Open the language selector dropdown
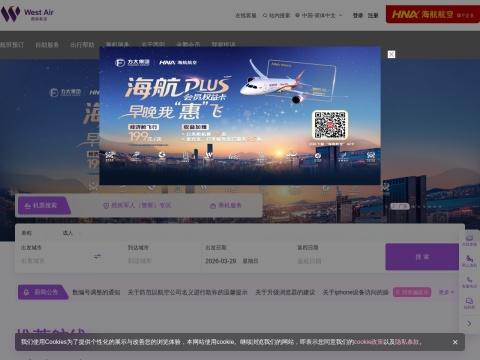The width and height of the screenshot is (480, 360). point(318,15)
